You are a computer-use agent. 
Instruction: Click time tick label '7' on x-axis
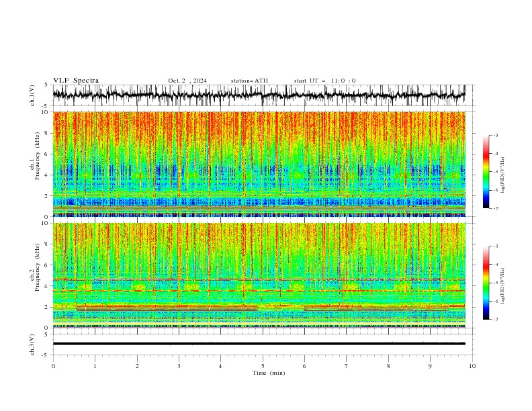[x=346, y=366]
